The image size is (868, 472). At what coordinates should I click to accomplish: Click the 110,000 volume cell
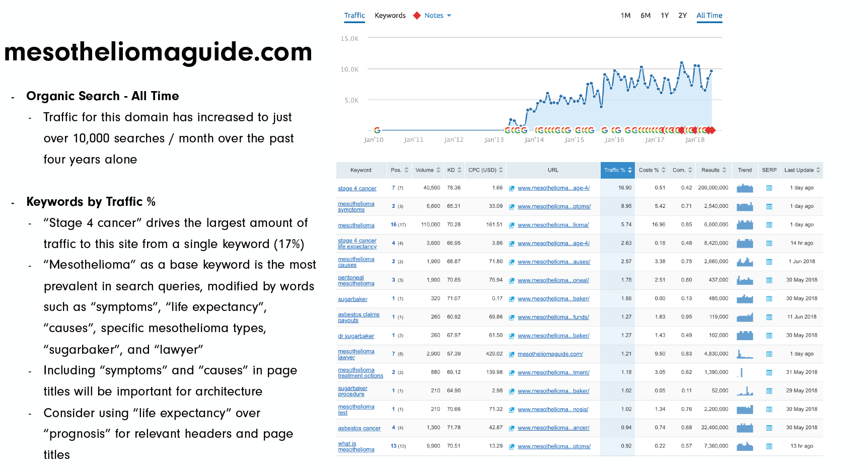[430, 225]
